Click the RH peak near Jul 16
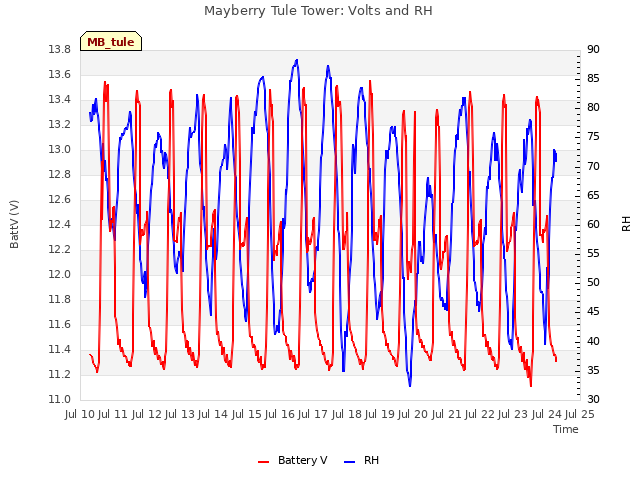 [x=297, y=60]
